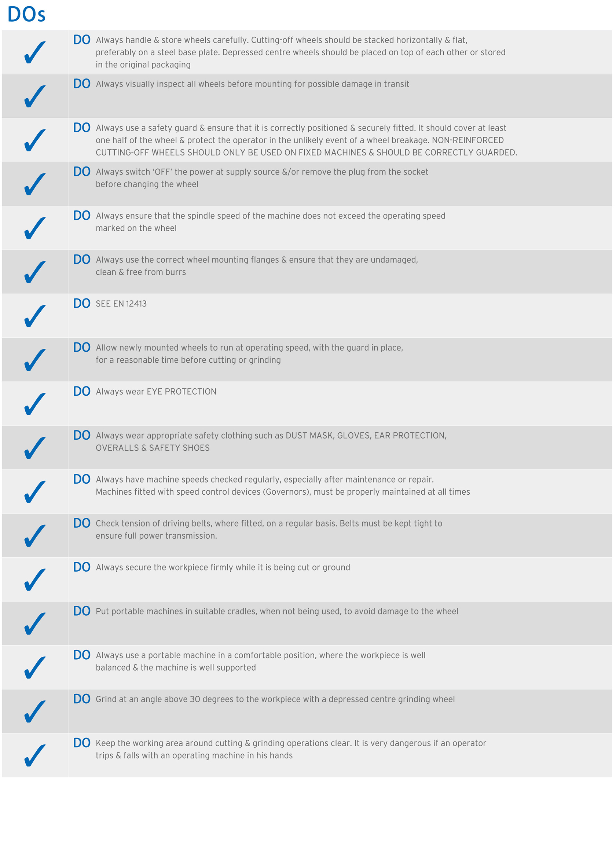
Task: Click the DO label before the portable machine cradles rule
Action: 82,611
